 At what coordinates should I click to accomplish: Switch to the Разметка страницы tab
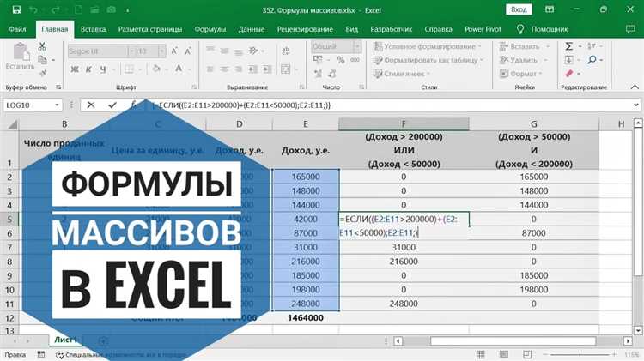tap(150, 29)
